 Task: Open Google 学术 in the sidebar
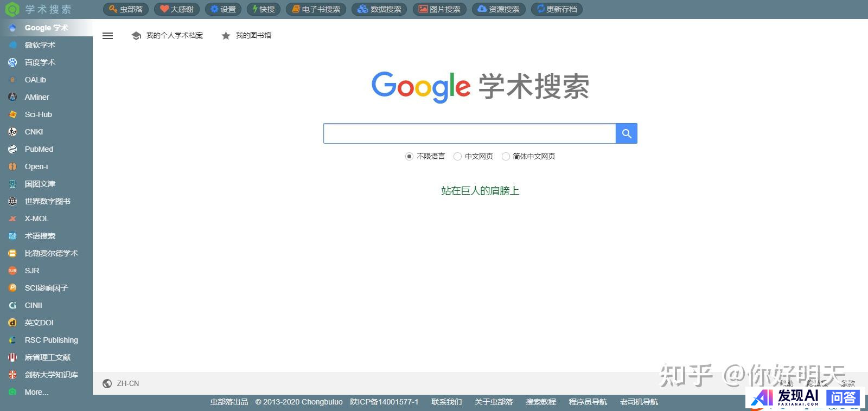point(46,28)
